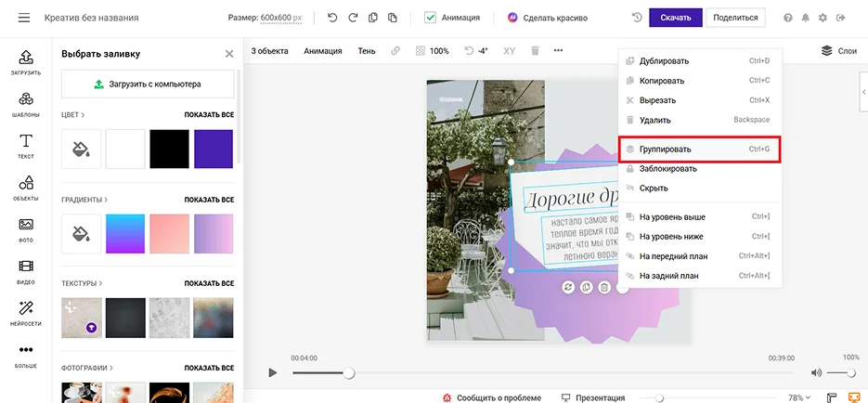This screenshot has height=403, width=868.
Task: Open the Нейросети sidebar tool
Action: (x=26, y=311)
